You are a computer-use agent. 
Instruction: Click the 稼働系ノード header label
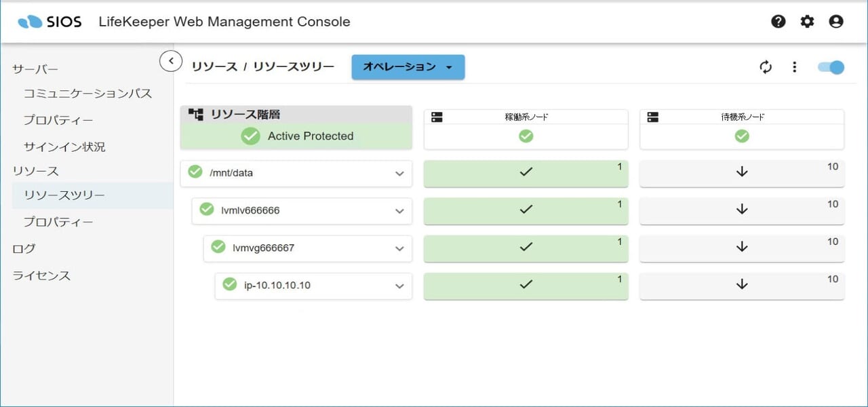pyautogui.click(x=526, y=117)
